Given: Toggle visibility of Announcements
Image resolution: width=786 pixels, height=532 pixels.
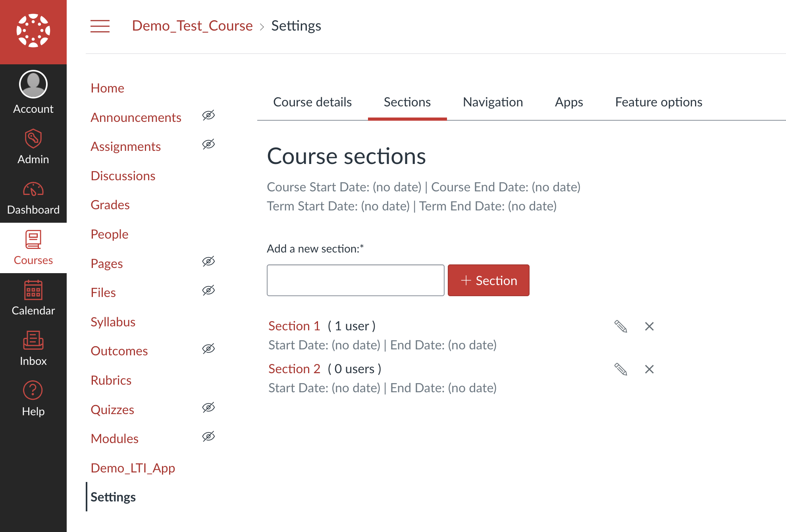Looking at the screenshot, I should pyautogui.click(x=208, y=115).
